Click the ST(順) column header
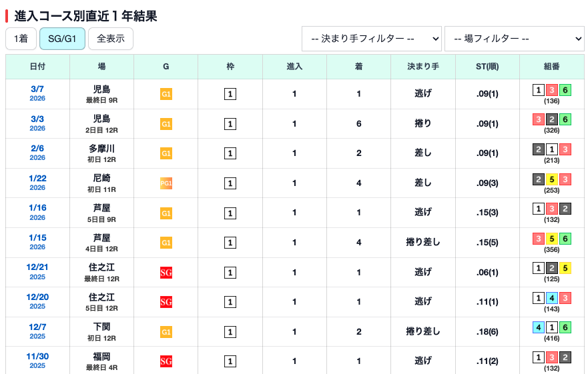 tap(487, 67)
